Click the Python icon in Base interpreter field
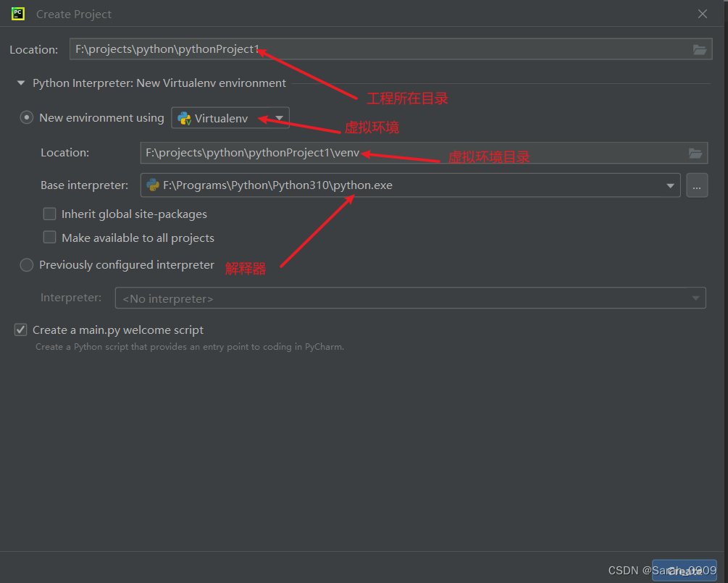Screen dimensions: 728x583 click(153, 185)
